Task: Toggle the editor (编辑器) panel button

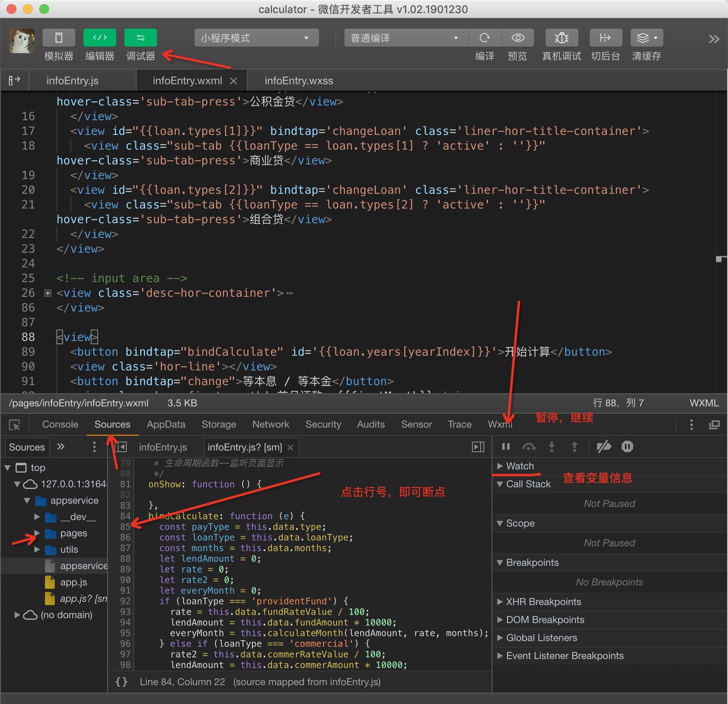Action: click(99, 38)
